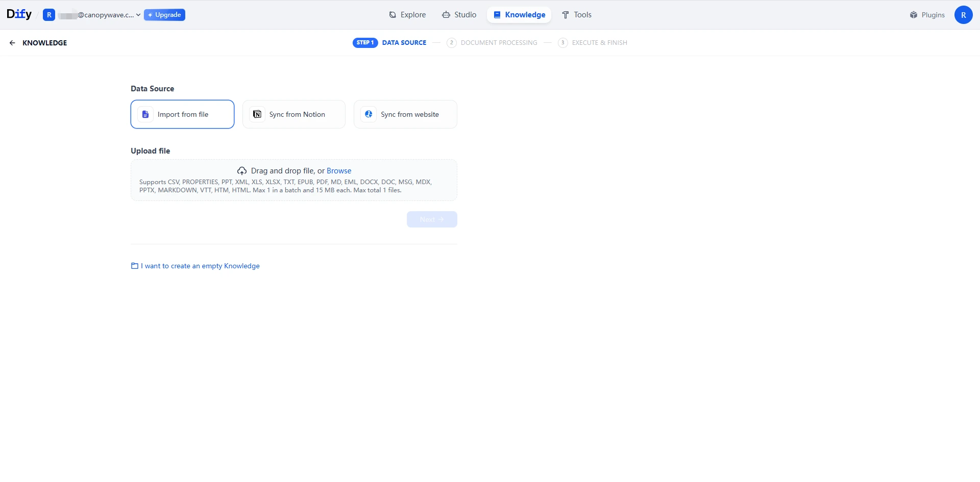Click the Notion logo icon
This screenshot has height=482, width=980.
[257, 114]
